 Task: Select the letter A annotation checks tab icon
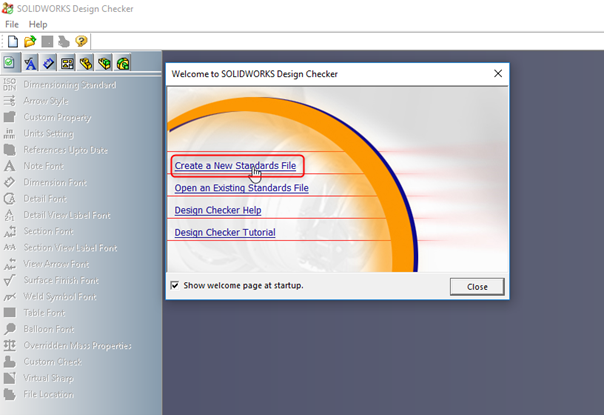pyautogui.click(x=30, y=63)
